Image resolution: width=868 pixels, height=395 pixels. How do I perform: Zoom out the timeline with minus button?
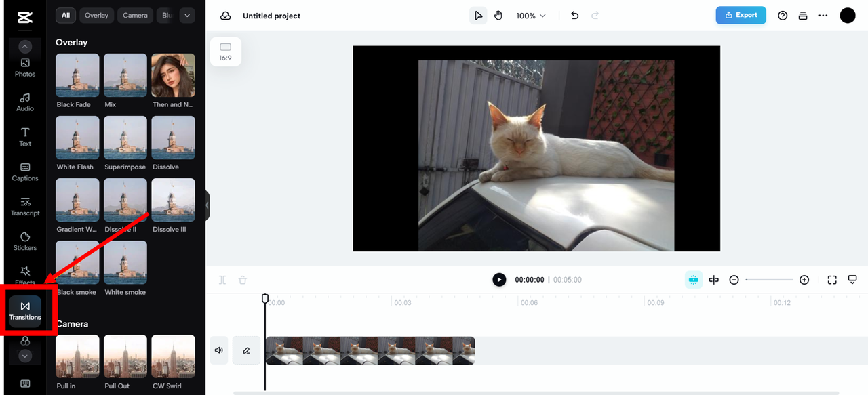(734, 280)
